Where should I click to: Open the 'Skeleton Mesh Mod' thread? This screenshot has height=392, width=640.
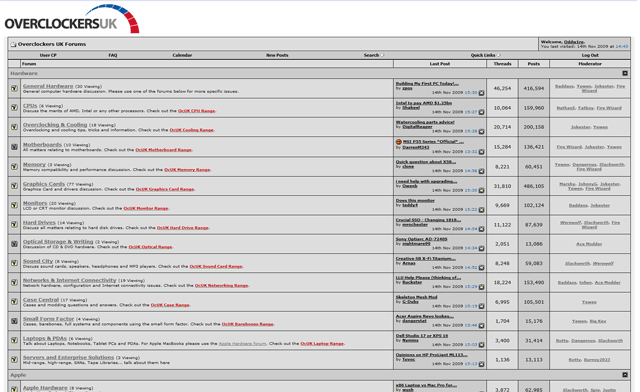[x=416, y=297]
